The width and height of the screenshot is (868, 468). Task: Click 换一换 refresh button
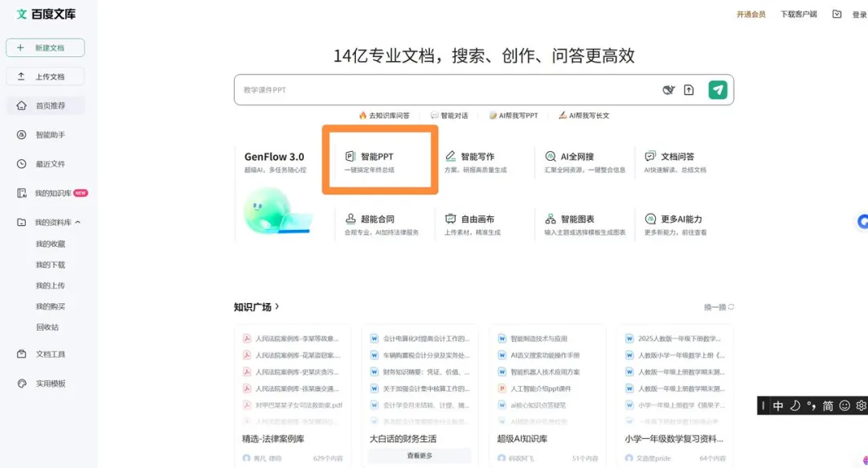coord(719,307)
